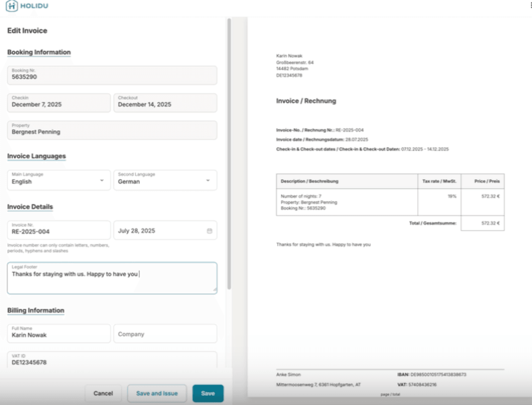Click the VAT ID input field
Screen dimensions: 532x405
point(112,360)
